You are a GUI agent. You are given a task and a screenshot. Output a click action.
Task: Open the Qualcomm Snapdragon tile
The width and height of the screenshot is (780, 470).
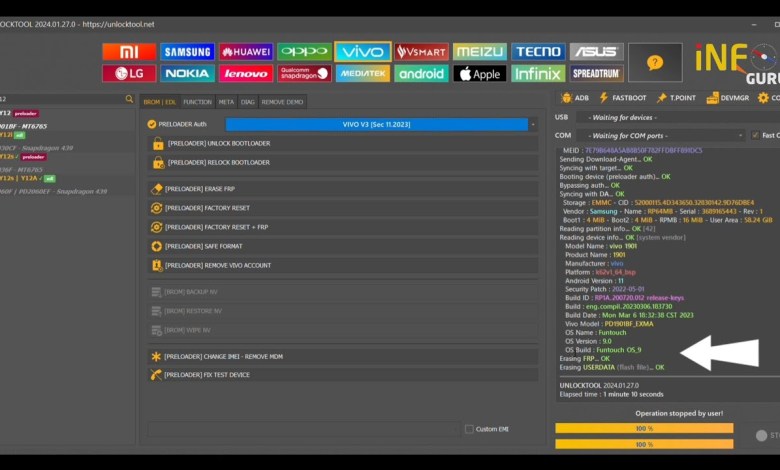tap(304, 73)
